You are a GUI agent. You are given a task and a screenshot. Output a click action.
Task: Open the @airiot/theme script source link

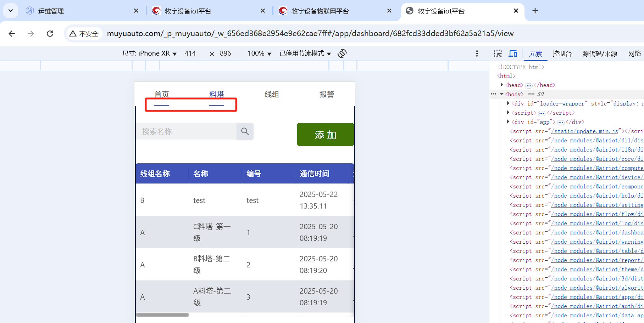597,269
